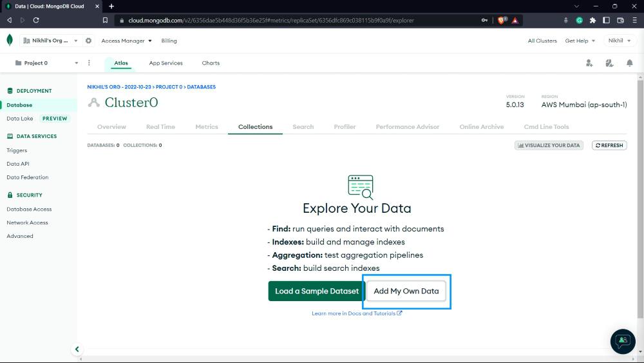Image resolution: width=644 pixels, height=363 pixels.
Task: Click the Brave shield icon
Action: click(502, 20)
